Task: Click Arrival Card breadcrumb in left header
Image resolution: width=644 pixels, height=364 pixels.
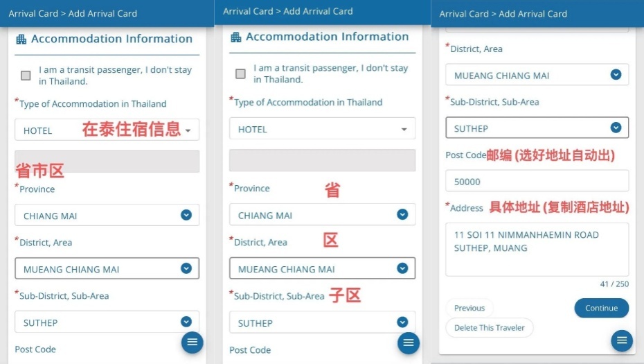Action: [33, 14]
